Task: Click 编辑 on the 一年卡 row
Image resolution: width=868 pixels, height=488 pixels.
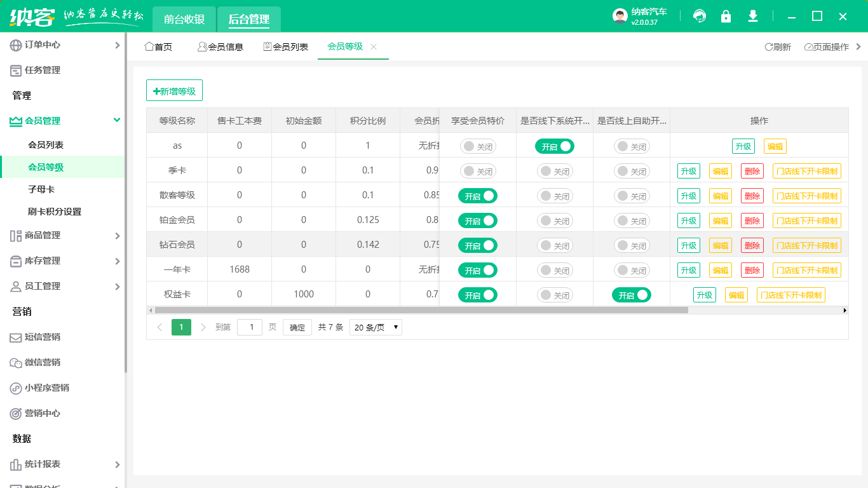Action: (720, 269)
